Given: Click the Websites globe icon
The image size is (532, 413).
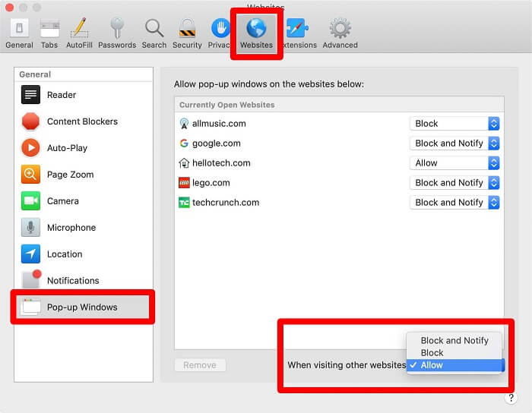Looking at the screenshot, I should 256,28.
